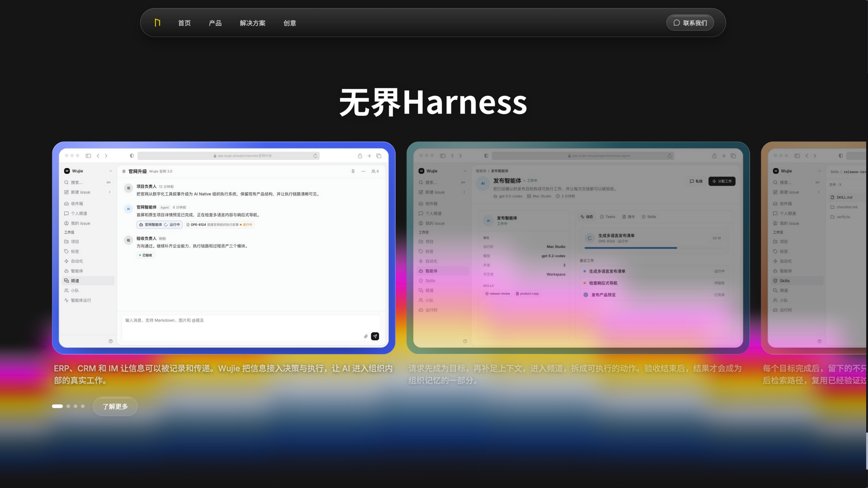
Task: Open the 发布智能体 agent carousel card
Action: click(x=578, y=248)
